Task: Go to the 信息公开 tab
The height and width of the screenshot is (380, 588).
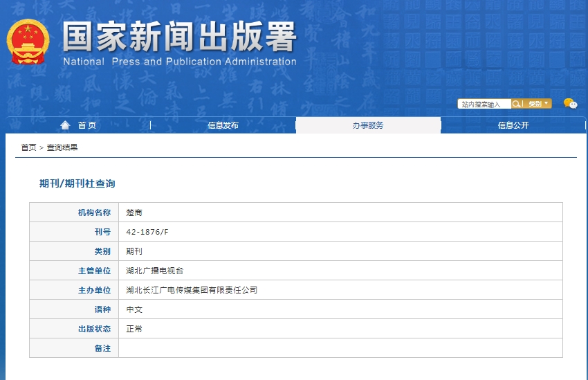Action: tap(513, 125)
